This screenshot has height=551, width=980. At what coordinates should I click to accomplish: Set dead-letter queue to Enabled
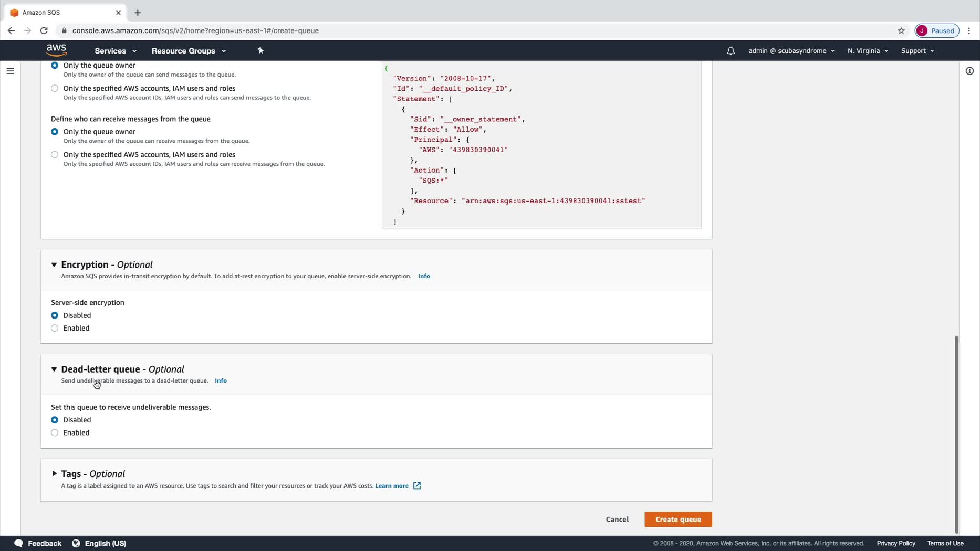(x=55, y=432)
